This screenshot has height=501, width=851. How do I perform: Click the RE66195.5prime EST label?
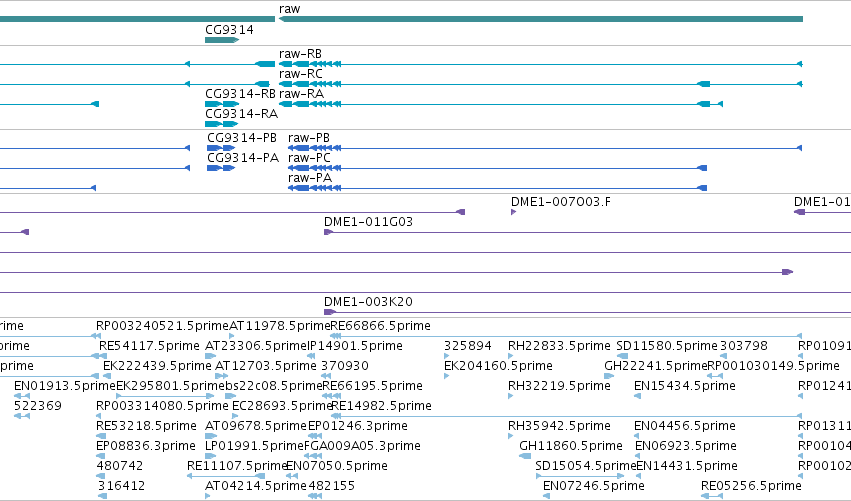(x=373, y=386)
